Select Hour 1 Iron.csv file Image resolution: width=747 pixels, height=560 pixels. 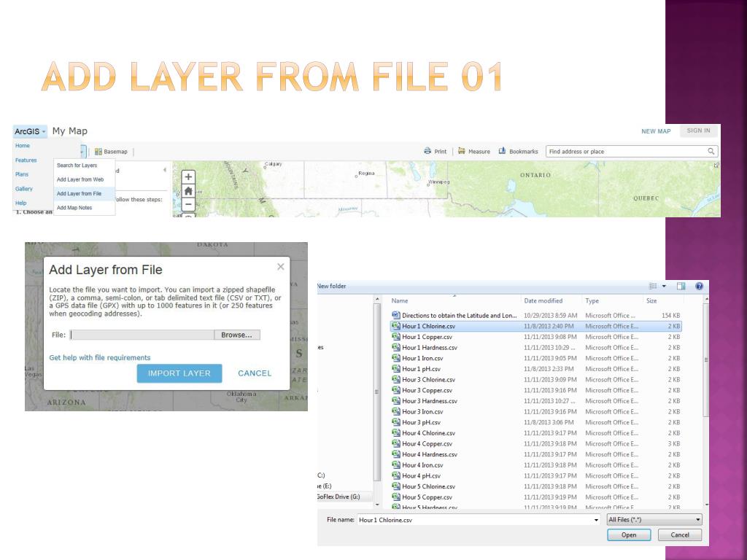coord(536,358)
